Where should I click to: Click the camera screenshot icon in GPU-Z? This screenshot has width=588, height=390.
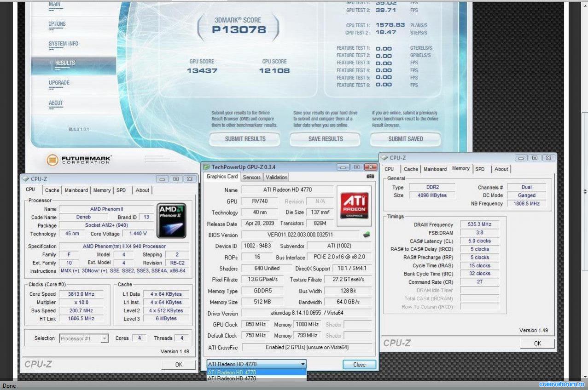click(x=370, y=177)
